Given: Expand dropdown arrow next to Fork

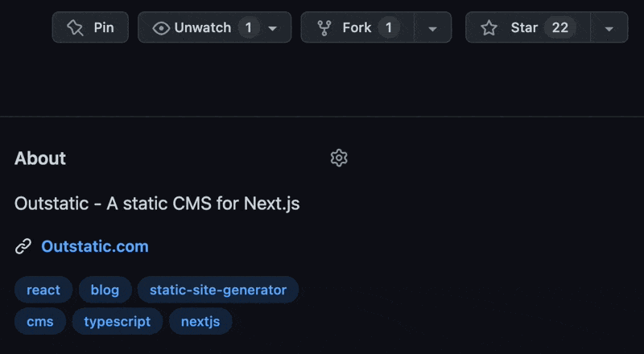Looking at the screenshot, I should [x=433, y=28].
